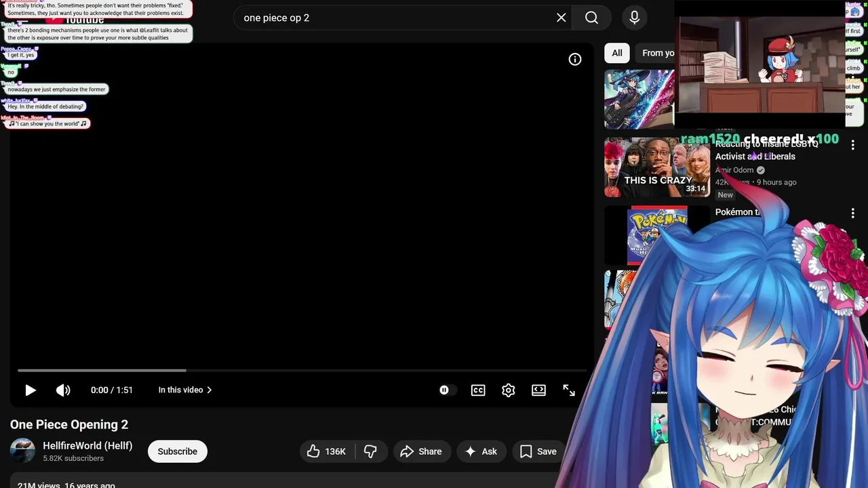The width and height of the screenshot is (868, 488).
Task: Share this video
Action: tap(420, 451)
